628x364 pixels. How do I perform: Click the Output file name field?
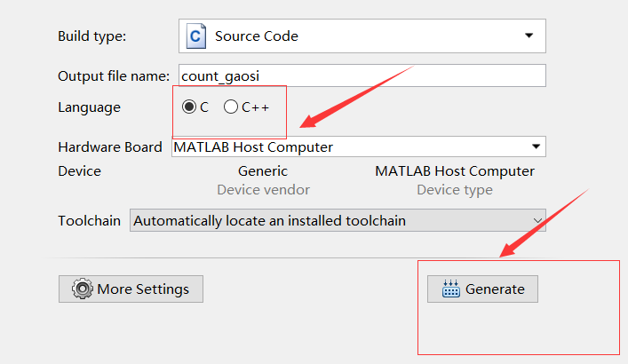coord(362,76)
